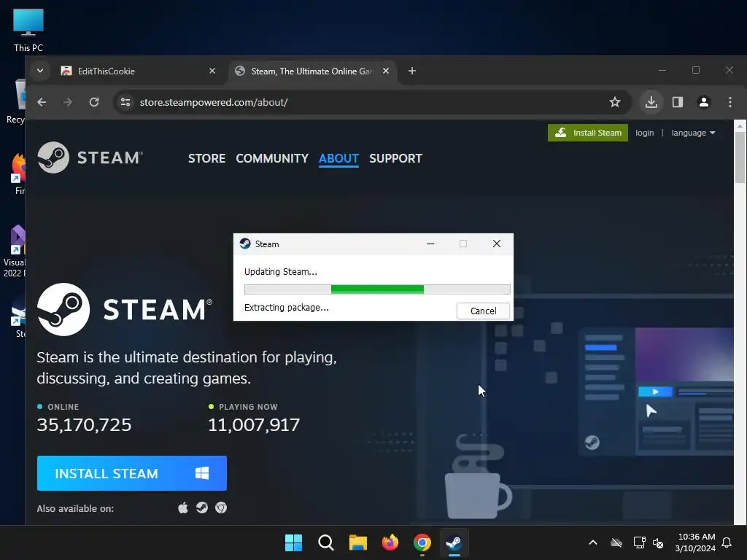The height and width of the screenshot is (560, 747).
Task: Close the Steam updater dialog
Action: point(496,244)
